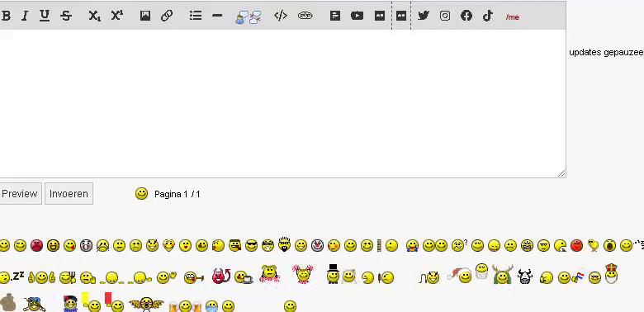Insert a PHP code tag
Viewport: 644px width, 312px height.
305,16
